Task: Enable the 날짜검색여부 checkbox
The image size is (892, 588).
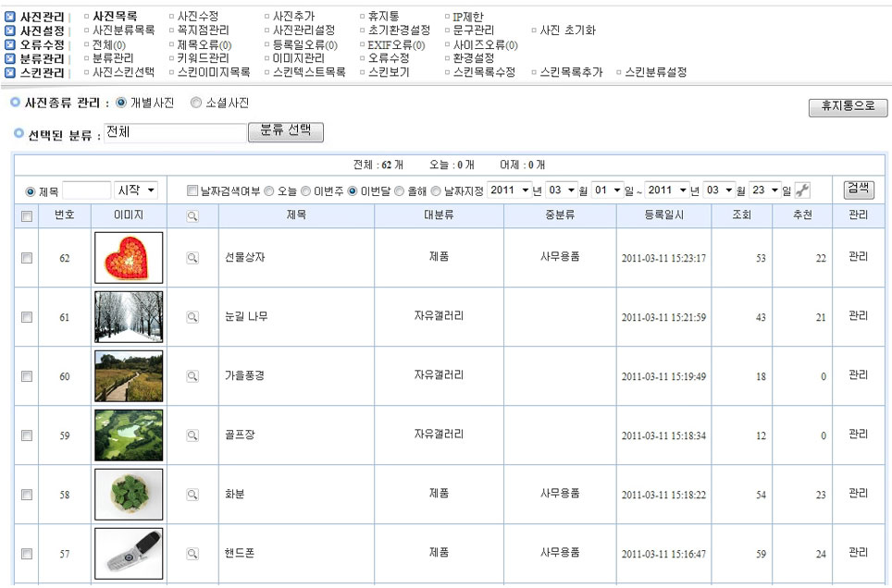Action: pos(192,191)
